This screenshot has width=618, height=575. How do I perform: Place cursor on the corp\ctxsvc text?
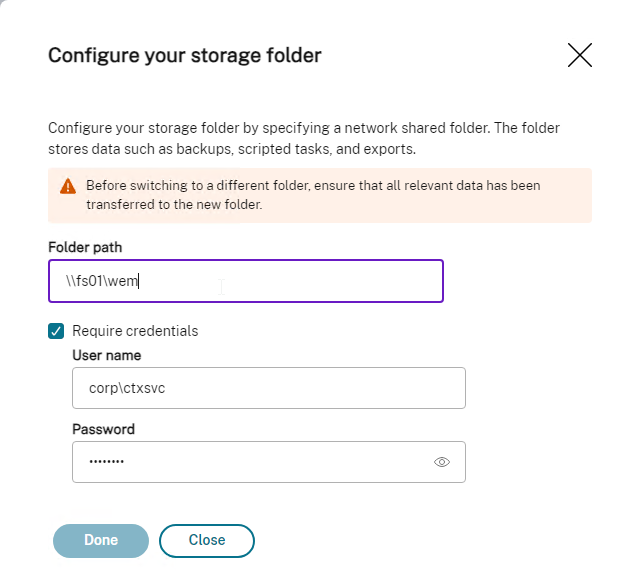[127, 388]
